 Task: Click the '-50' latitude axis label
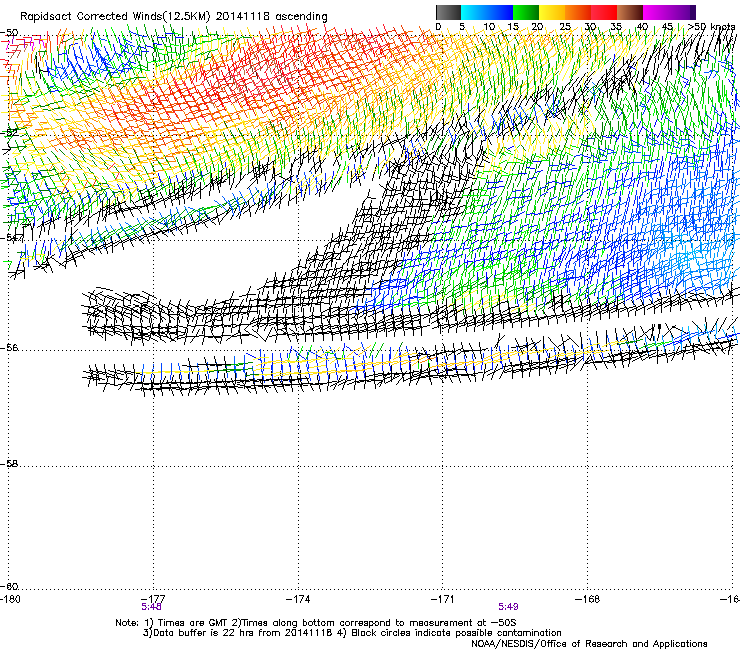tap(9, 33)
